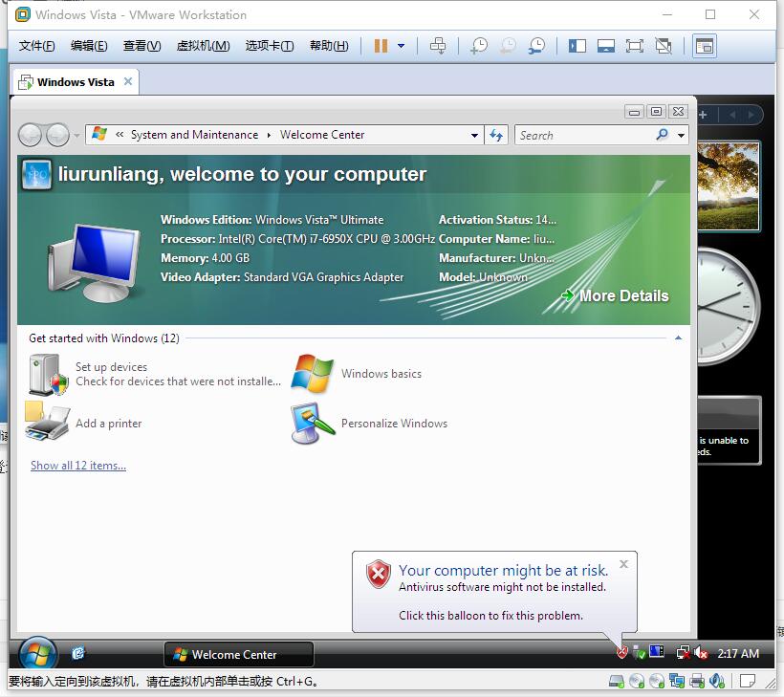Open the search options dropdown arrow

click(681, 136)
